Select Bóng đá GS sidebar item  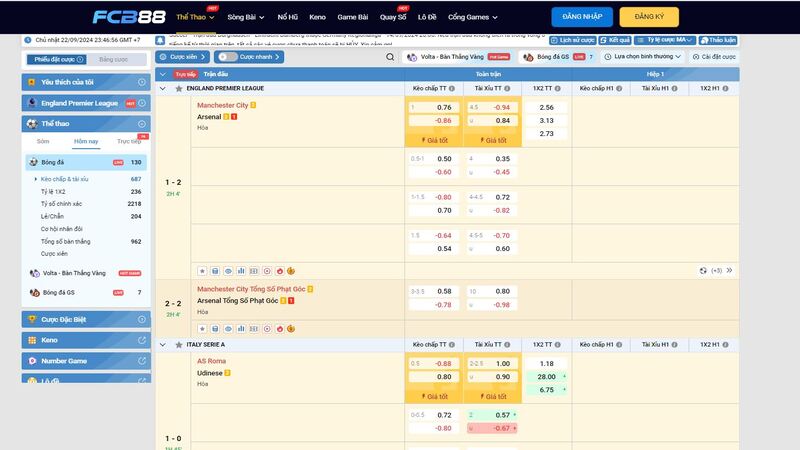[86, 293]
